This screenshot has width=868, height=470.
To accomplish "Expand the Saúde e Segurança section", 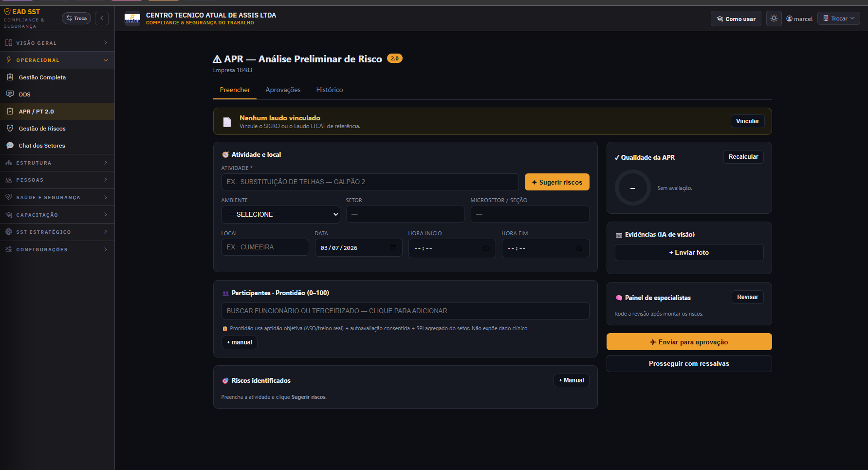I will coord(57,197).
